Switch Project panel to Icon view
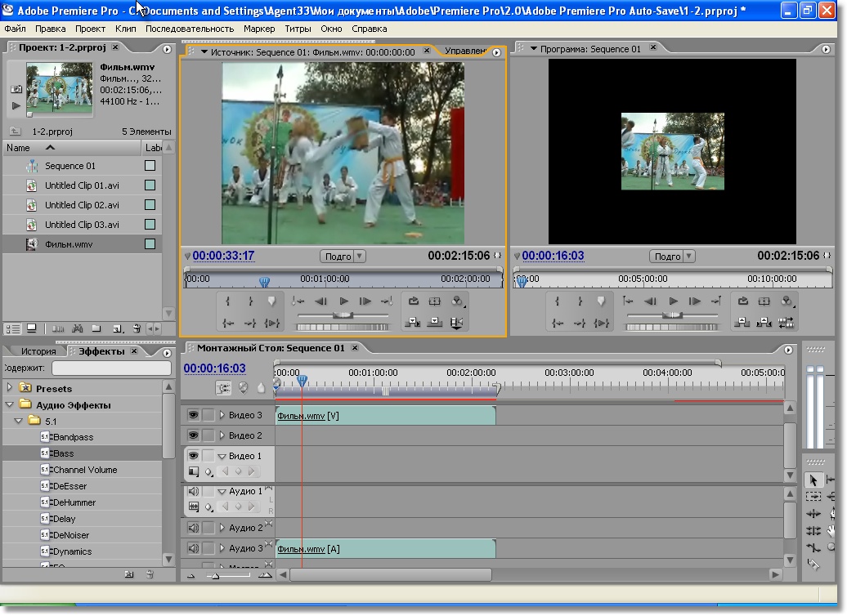This screenshot has height=616, width=847. tap(31, 328)
